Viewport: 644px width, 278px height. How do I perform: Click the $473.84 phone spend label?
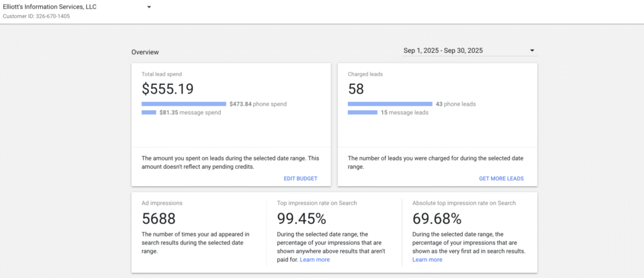pos(258,104)
